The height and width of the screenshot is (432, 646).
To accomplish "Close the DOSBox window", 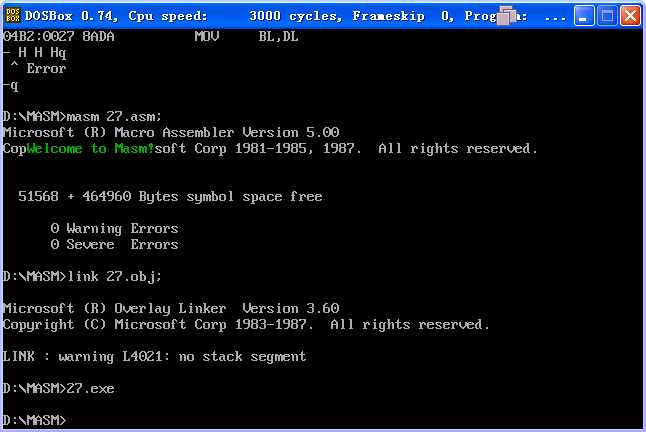I will coord(630,16).
